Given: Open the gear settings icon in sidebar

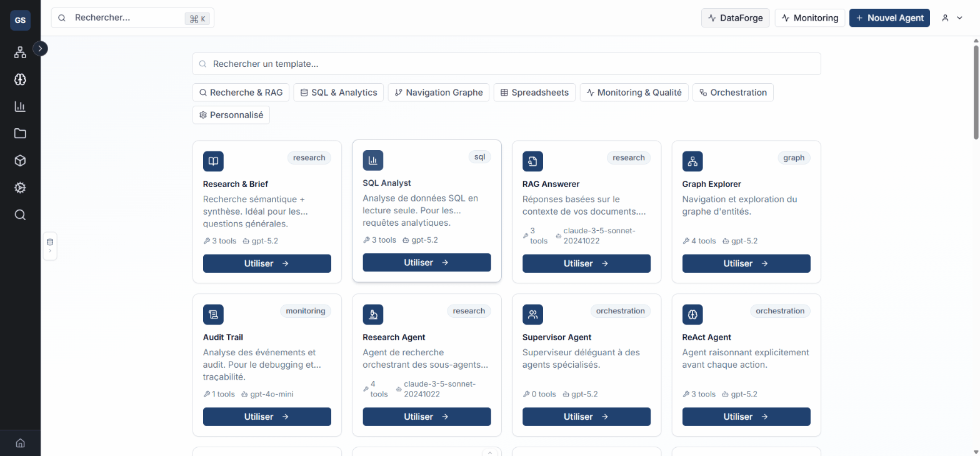Looking at the screenshot, I should point(20,188).
